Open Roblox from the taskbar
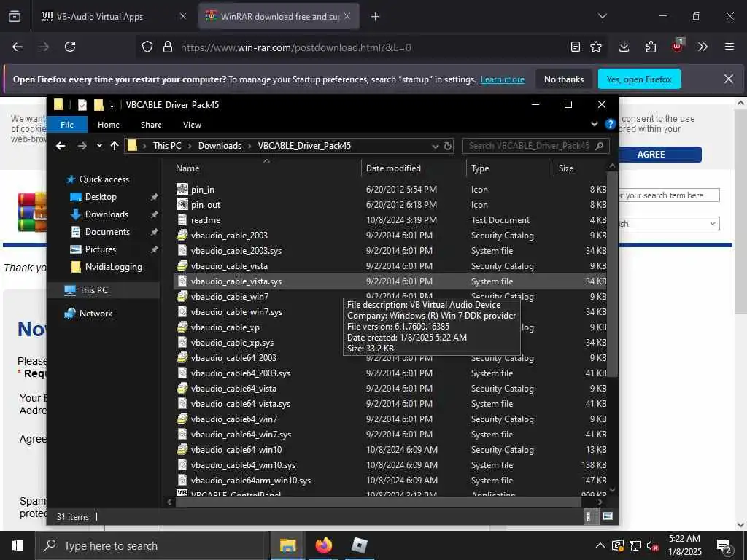Viewport: 747px width, 560px height. coord(359,545)
